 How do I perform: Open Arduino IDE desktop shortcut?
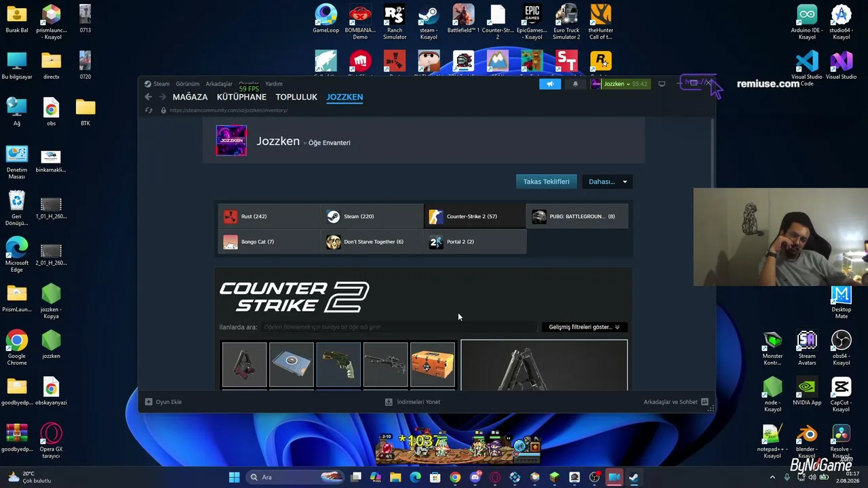click(x=807, y=22)
